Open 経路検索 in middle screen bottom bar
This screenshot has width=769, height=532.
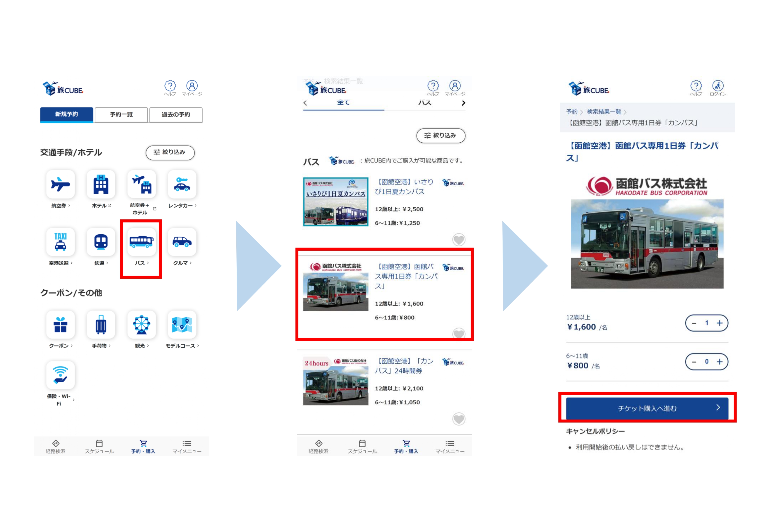318,447
